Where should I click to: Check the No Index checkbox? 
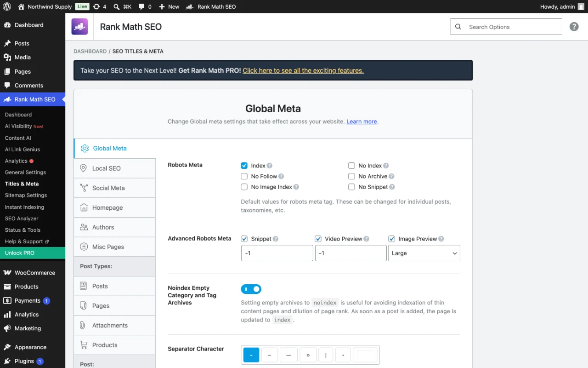(x=351, y=166)
